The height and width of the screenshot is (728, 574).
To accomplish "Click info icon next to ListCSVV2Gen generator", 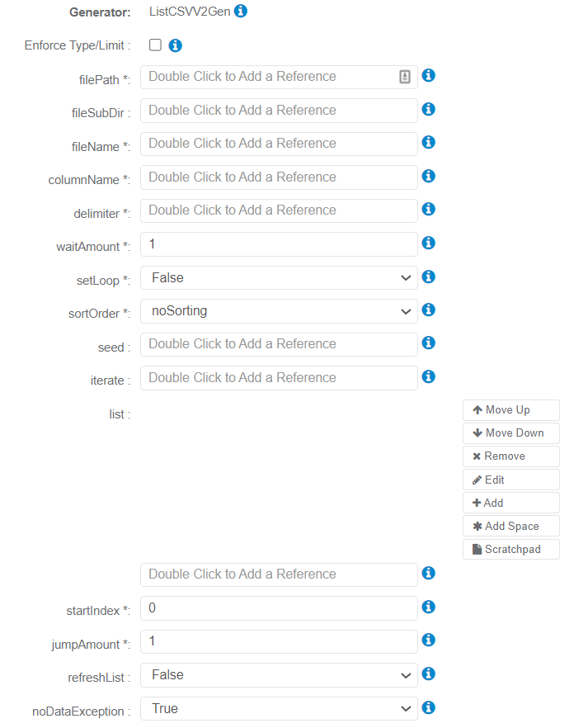I will (x=240, y=11).
